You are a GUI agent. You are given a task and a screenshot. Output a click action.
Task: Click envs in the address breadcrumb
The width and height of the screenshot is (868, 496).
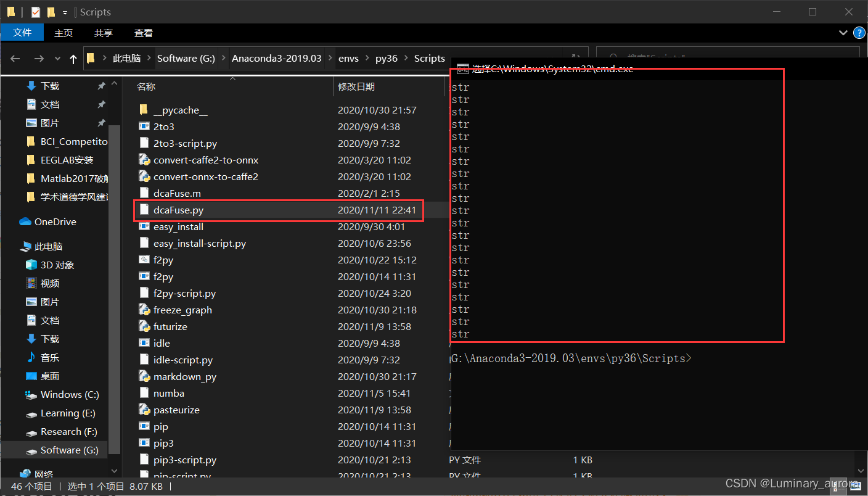pyautogui.click(x=350, y=59)
